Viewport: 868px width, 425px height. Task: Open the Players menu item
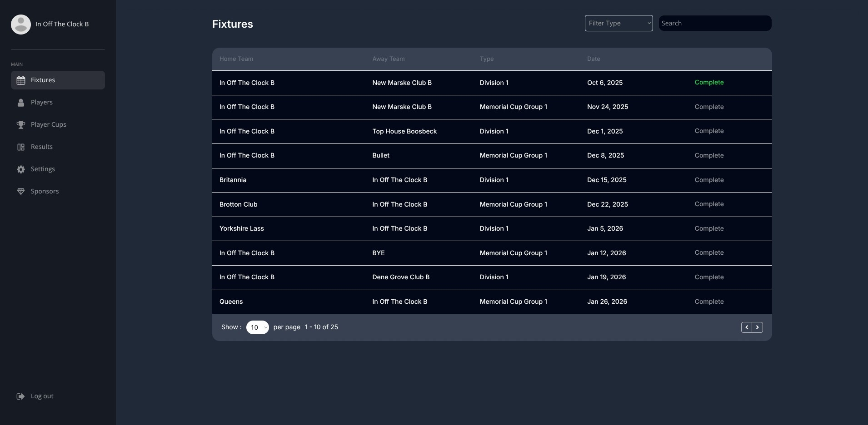click(42, 103)
